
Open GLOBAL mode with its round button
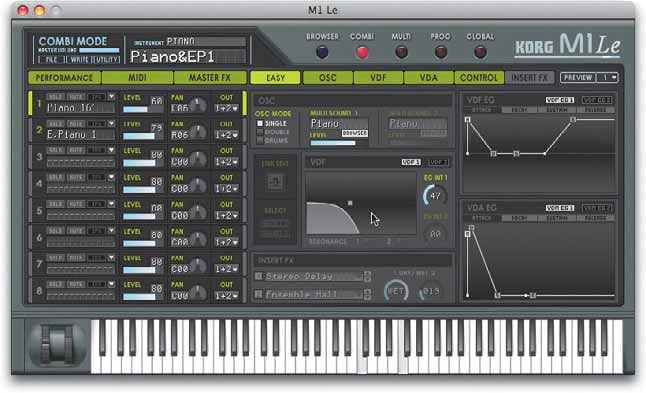click(x=480, y=52)
